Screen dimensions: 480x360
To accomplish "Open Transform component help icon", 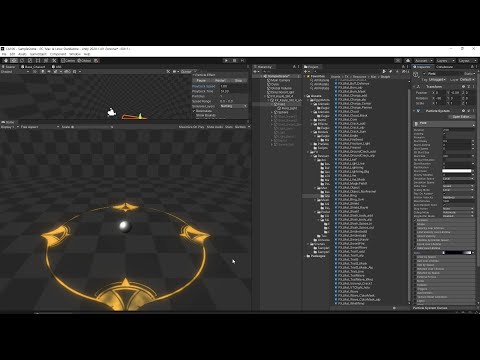I will tap(463, 86).
